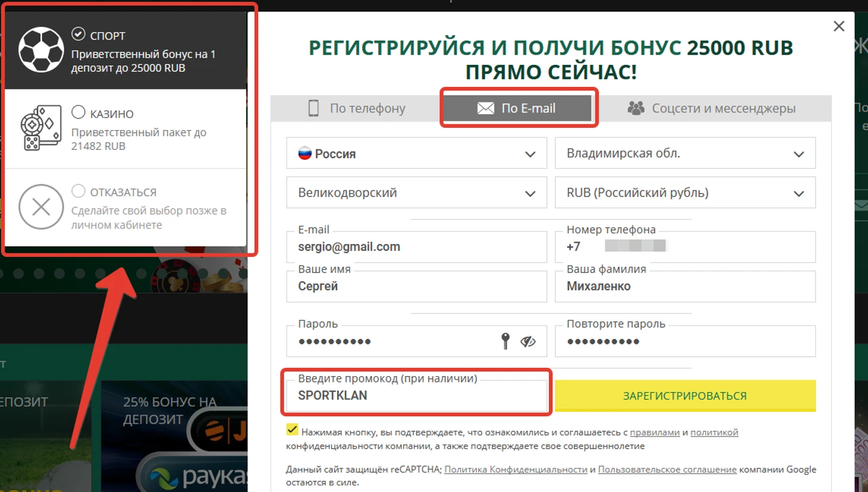Viewport: 868px width, 492px height.
Task: Open the Соцсети и мессенджеры tab
Action: 712,108
